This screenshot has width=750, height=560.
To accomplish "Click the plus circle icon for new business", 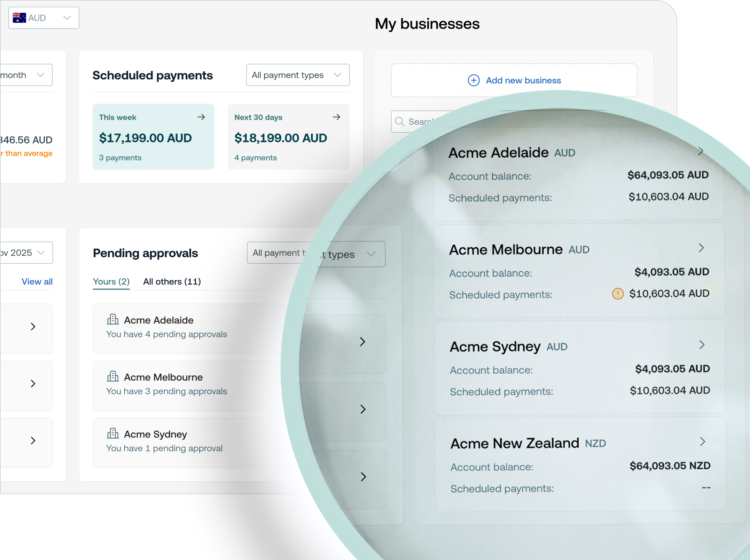I will (474, 80).
